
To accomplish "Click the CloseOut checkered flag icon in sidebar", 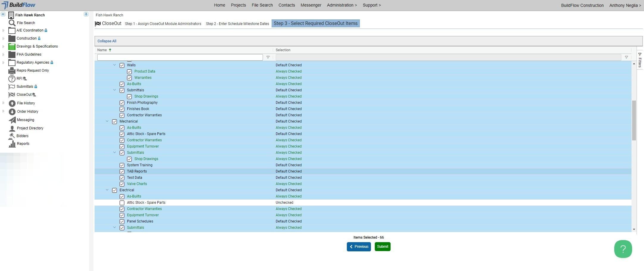I will click(x=12, y=95).
